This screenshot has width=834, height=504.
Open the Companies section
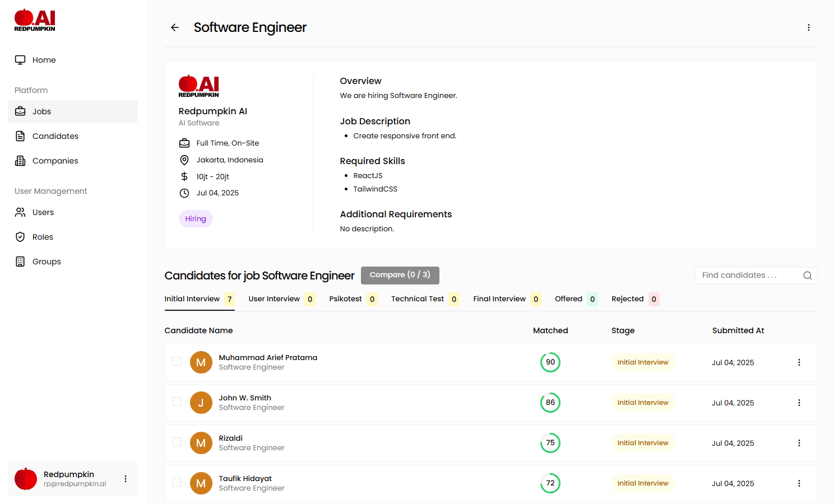(19, 161)
